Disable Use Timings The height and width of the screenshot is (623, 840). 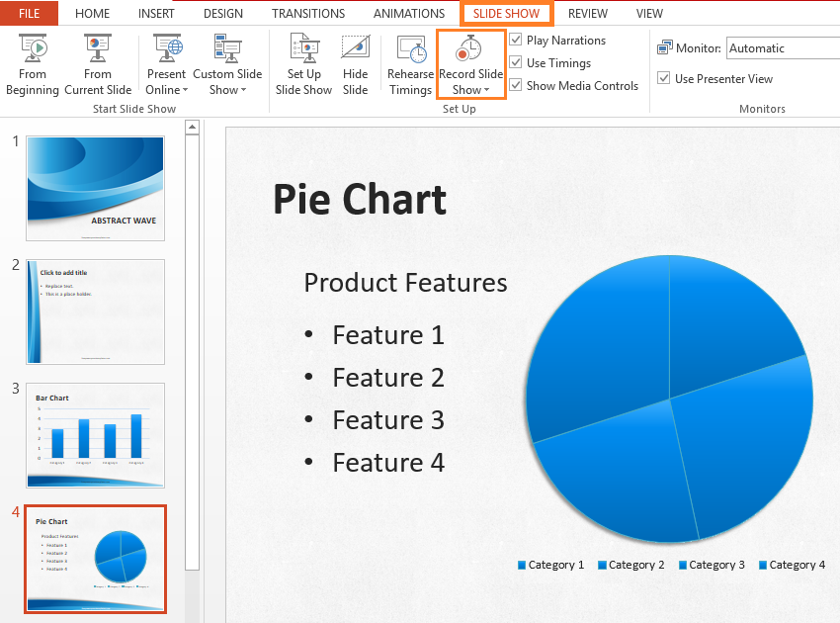[515, 62]
